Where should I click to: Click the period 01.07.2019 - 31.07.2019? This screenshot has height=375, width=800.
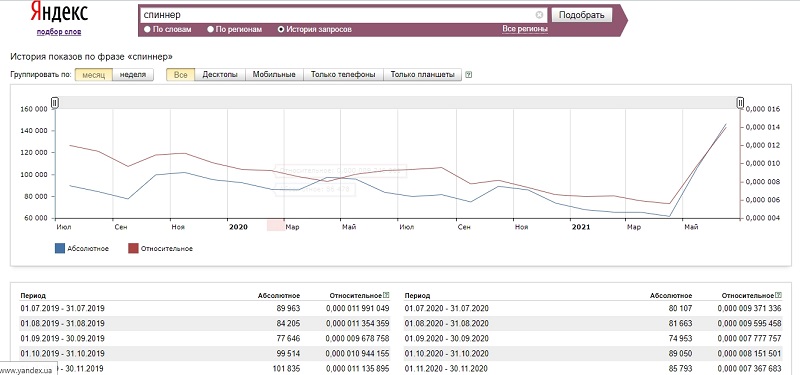(63, 309)
